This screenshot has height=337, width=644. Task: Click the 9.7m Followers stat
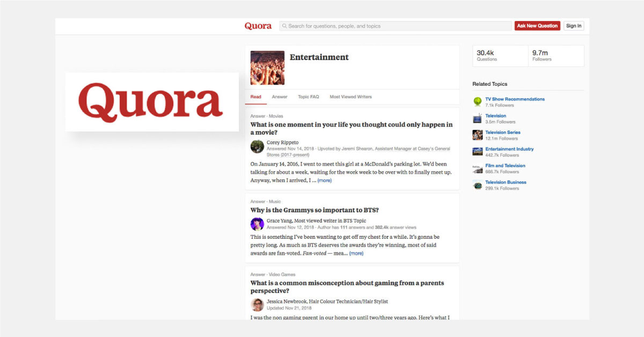556,55
